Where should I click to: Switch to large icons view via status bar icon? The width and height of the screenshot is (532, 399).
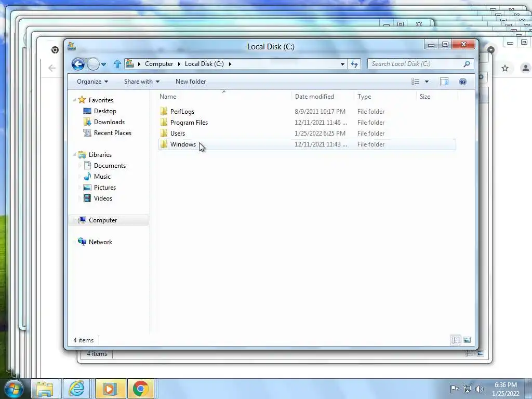tap(467, 340)
